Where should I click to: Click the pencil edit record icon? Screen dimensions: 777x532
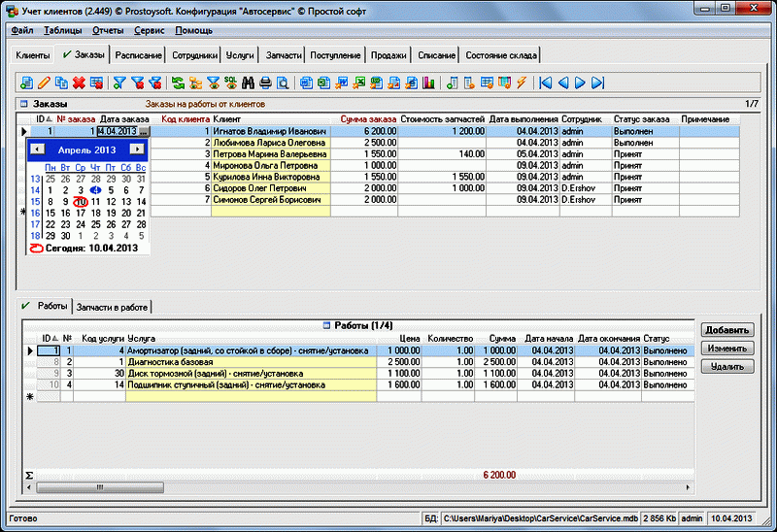pyautogui.click(x=44, y=83)
